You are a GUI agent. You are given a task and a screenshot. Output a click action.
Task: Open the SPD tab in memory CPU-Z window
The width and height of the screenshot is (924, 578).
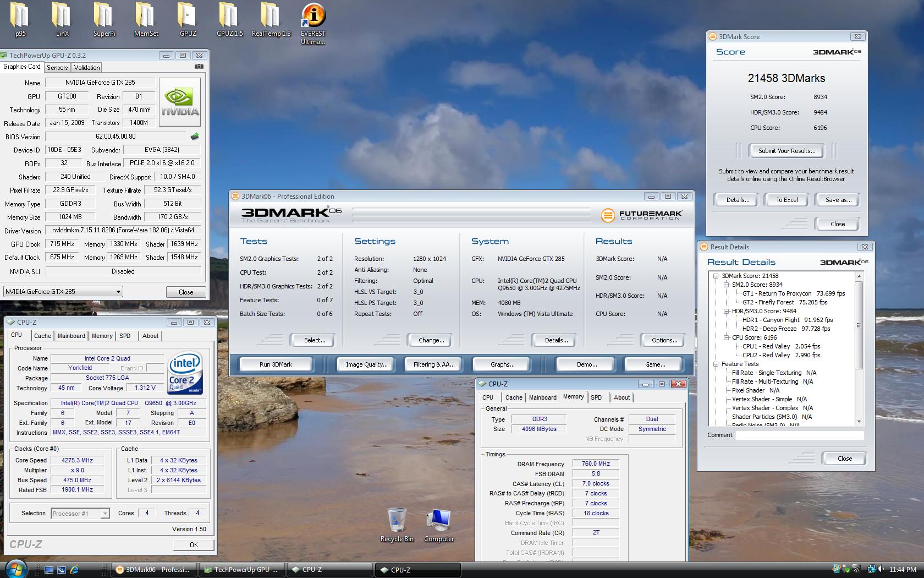(596, 397)
